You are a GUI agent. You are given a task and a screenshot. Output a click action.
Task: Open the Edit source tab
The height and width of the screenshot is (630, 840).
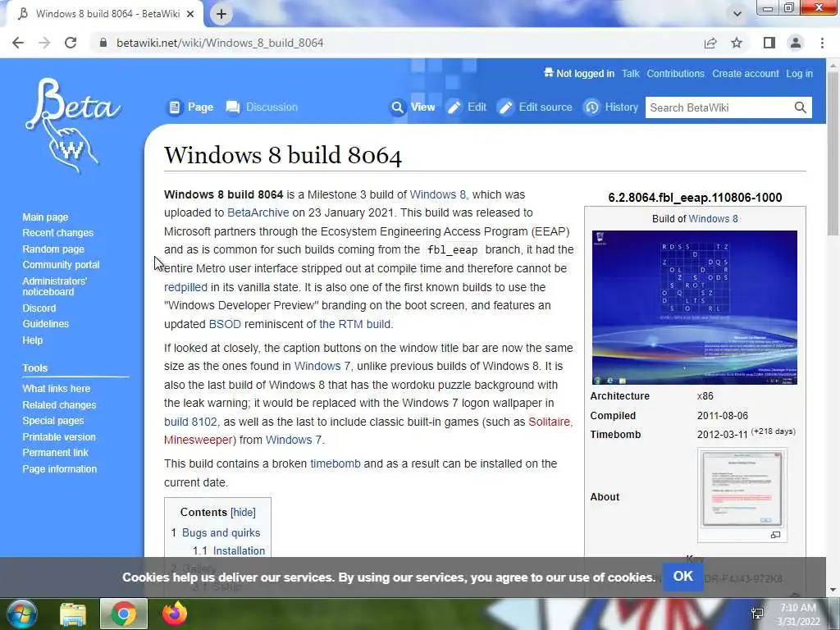pyautogui.click(x=535, y=107)
